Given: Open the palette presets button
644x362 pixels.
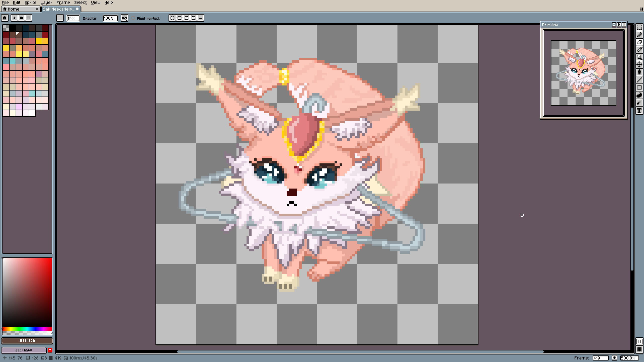Looking at the screenshot, I should point(21,18).
